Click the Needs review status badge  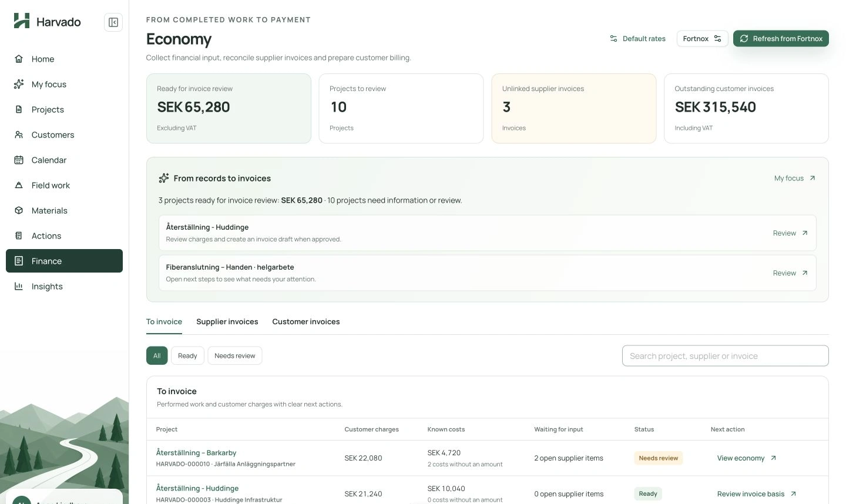coord(658,458)
